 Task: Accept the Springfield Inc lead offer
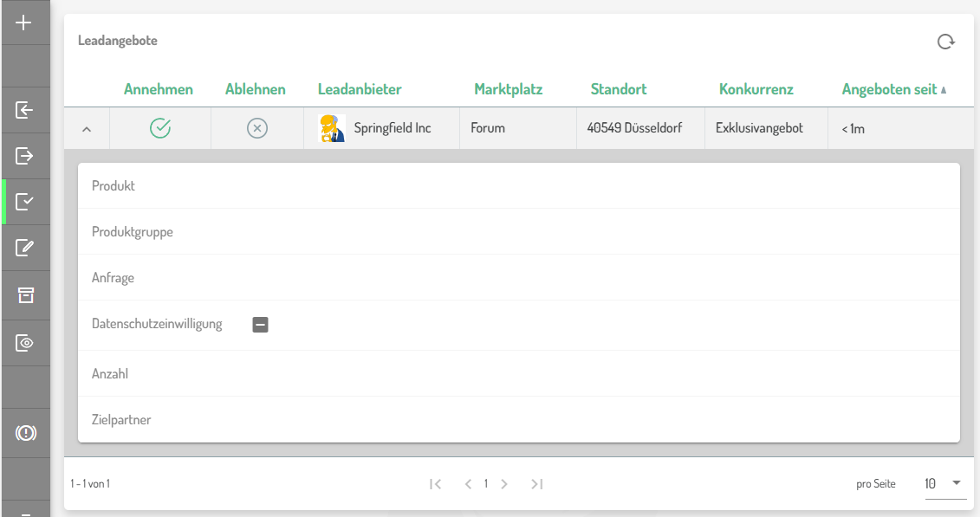(160, 128)
